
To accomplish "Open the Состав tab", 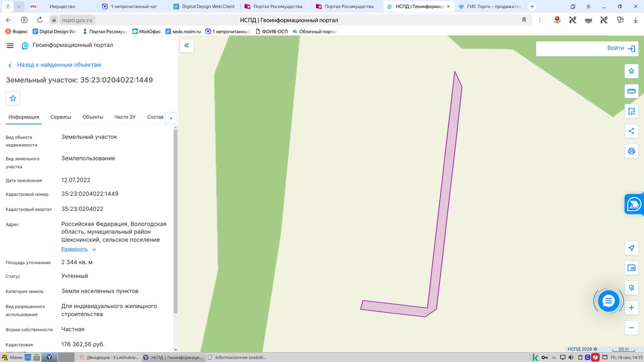I will coord(155,117).
